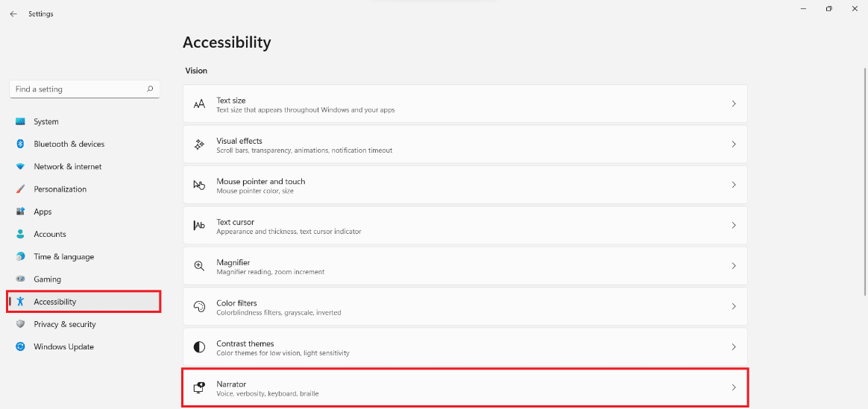Select Personalization from the sidebar
868x409 pixels.
(60, 189)
